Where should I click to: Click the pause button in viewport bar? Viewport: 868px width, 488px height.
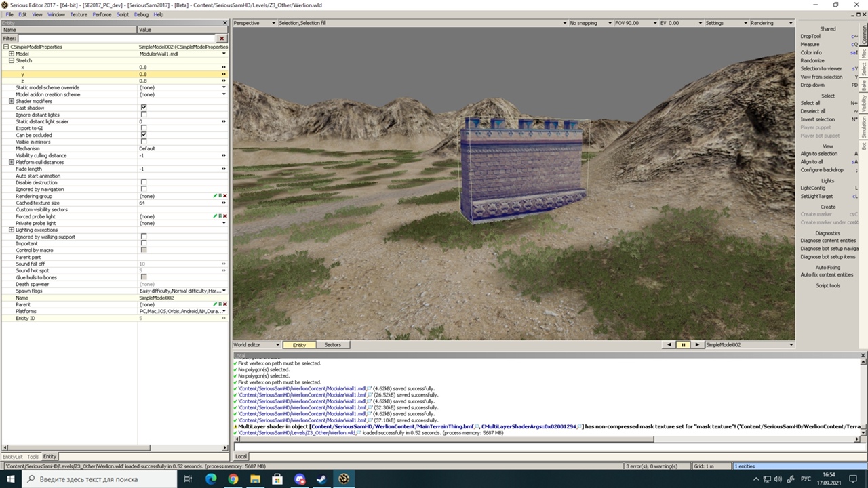pyautogui.click(x=683, y=345)
